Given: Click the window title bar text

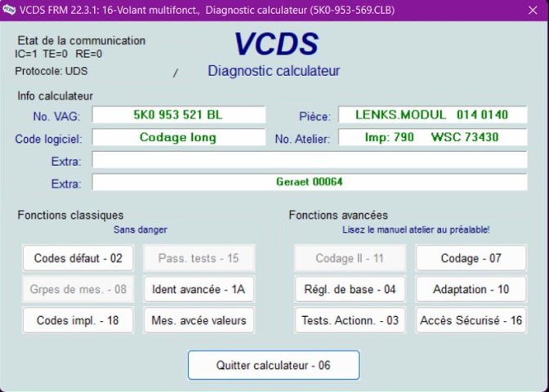Looking at the screenshot, I should (207, 10).
